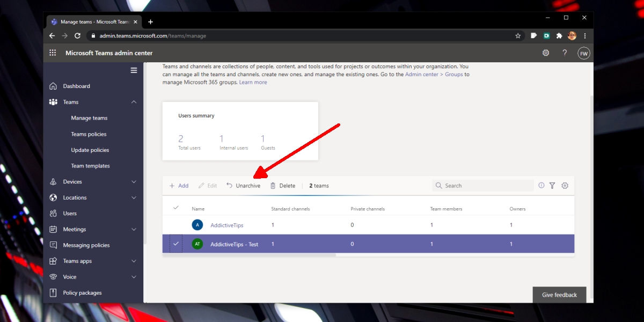
Task: Open the AddictiveTips team link
Action: click(227, 225)
